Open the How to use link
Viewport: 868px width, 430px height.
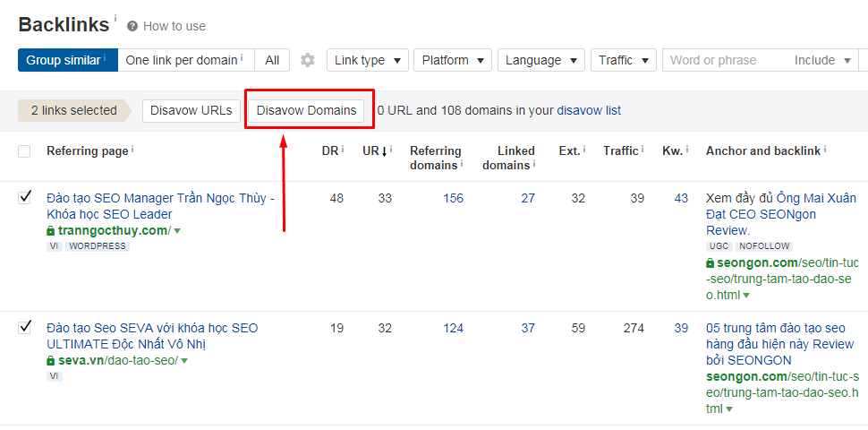tap(174, 26)
